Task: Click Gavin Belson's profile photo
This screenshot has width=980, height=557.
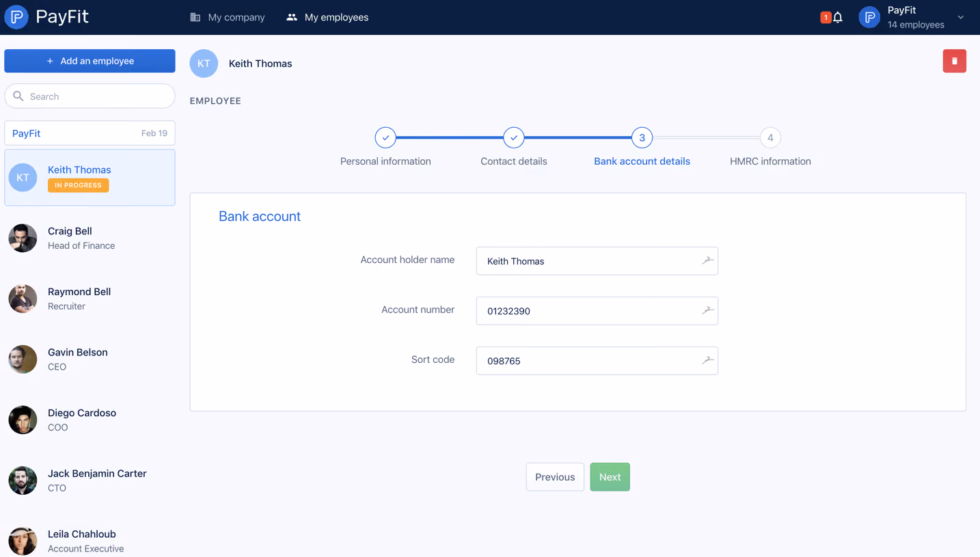Action: click(23, 359)
